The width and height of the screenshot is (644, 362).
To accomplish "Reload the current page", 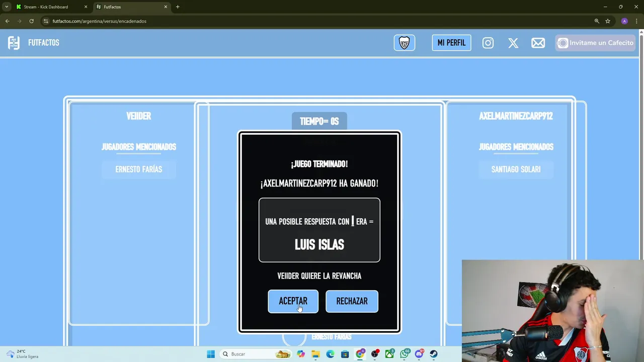I will [31, 21].
